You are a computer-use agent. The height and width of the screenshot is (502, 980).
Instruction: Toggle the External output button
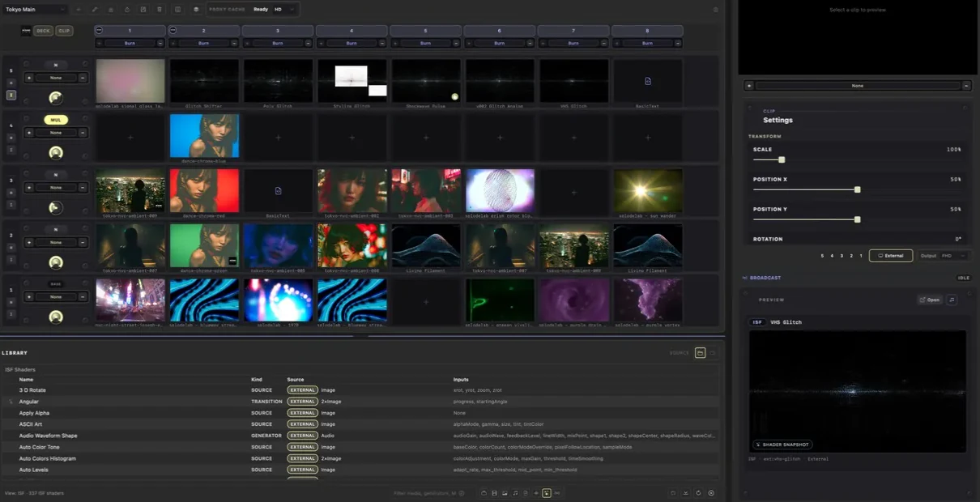(891, 256)
